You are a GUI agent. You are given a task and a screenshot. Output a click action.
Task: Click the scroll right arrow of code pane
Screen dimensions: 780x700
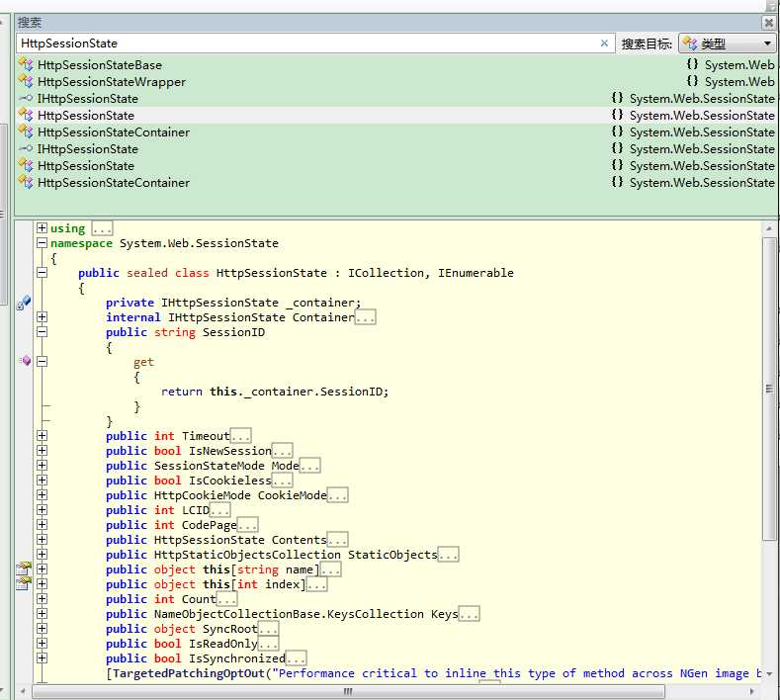[x=751, y=691]
